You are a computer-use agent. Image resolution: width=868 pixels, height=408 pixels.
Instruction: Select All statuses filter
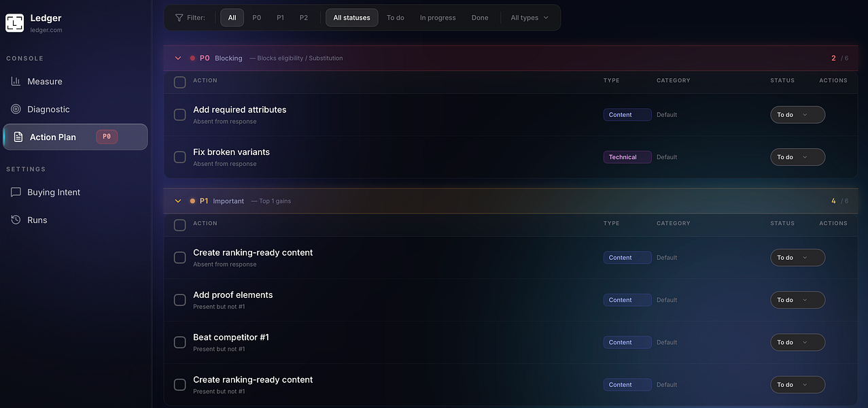click(x=352, y=18)
